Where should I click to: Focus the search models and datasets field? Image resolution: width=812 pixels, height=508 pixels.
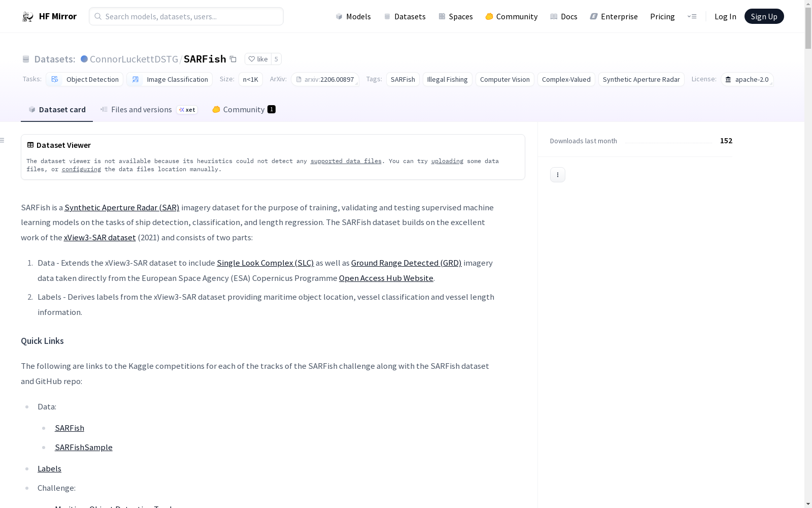point(186,16)
